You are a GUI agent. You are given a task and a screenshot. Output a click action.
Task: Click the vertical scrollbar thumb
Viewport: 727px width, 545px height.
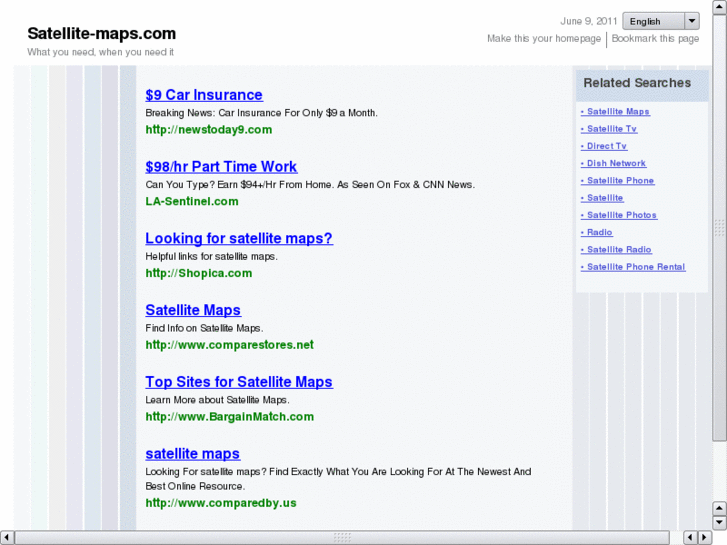719,228
